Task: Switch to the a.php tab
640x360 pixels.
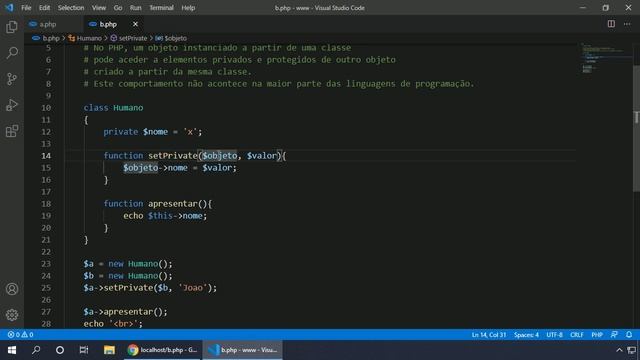Action: click(48, 24)
